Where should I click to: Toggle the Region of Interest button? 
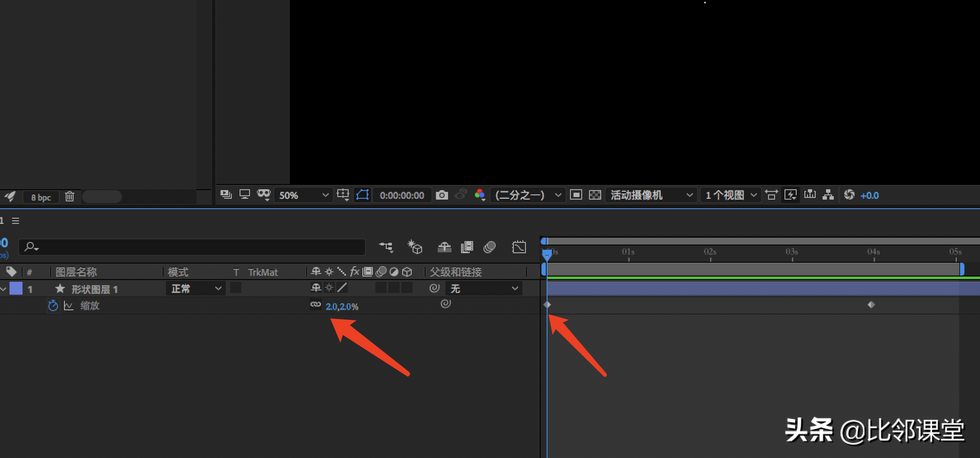[x=362, y=195]
